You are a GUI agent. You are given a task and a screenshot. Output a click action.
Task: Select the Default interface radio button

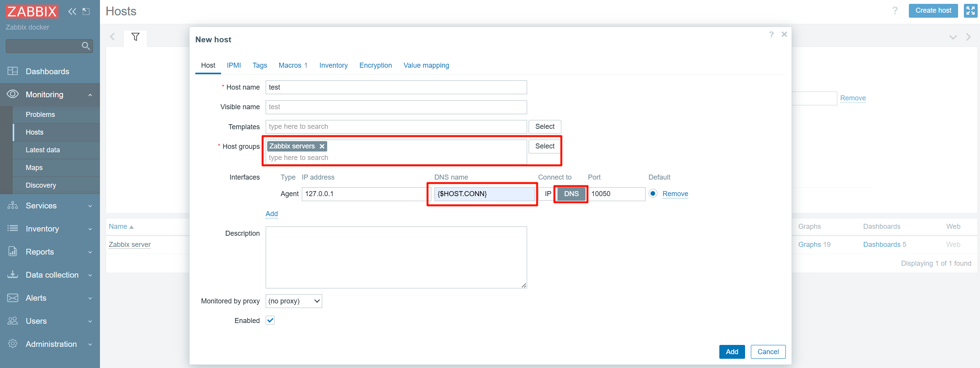pos(652,193)
